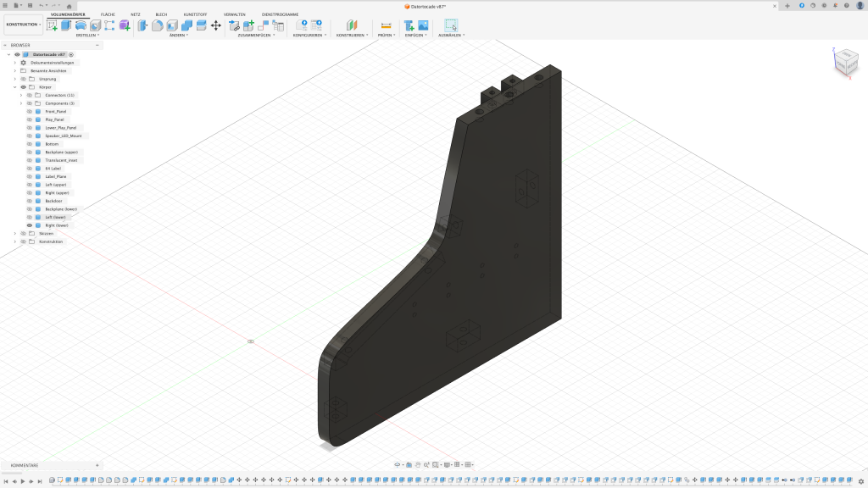This screenshot has width=868, height=488.
Task: Select the Move/Copy arrows tool
Action: [x=216, y=25]
